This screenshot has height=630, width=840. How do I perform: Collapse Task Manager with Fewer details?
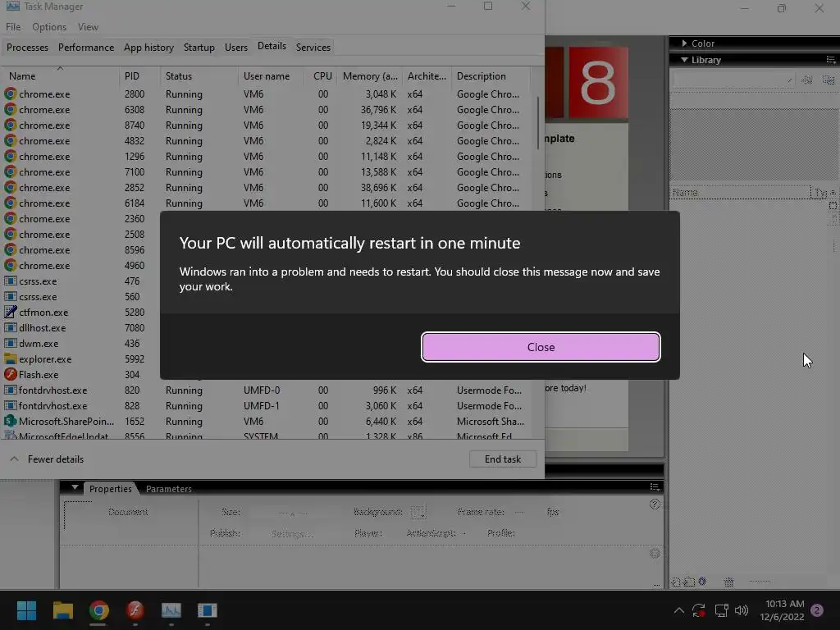point(47,459)
